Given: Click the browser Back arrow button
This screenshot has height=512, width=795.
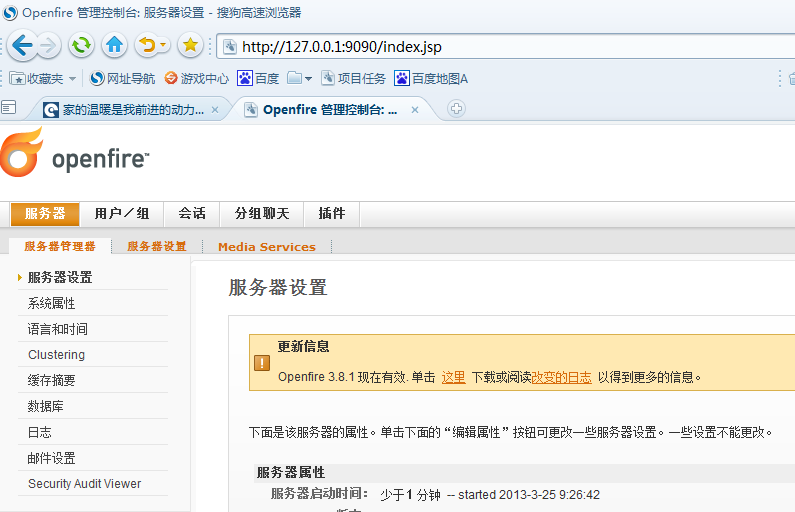Looking at the screenshot, I should pyautogui.click(x=22, y=46).
